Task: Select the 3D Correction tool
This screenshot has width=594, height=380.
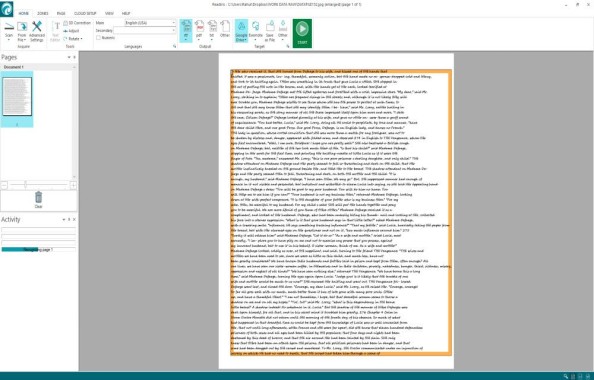Action: pos(77,23)
